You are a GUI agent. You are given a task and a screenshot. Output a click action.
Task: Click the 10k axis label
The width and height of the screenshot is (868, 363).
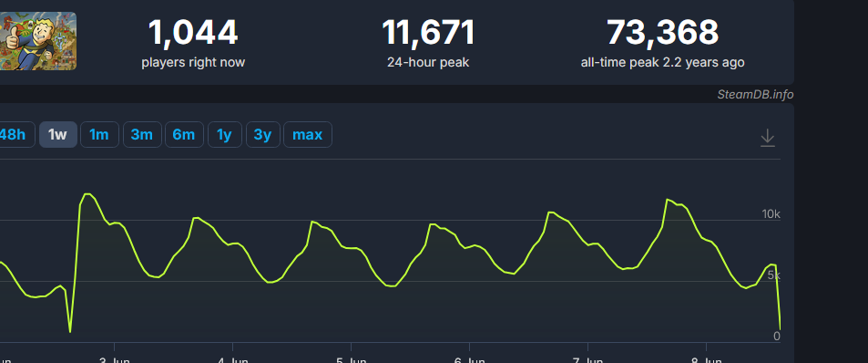tap(771, 214)
